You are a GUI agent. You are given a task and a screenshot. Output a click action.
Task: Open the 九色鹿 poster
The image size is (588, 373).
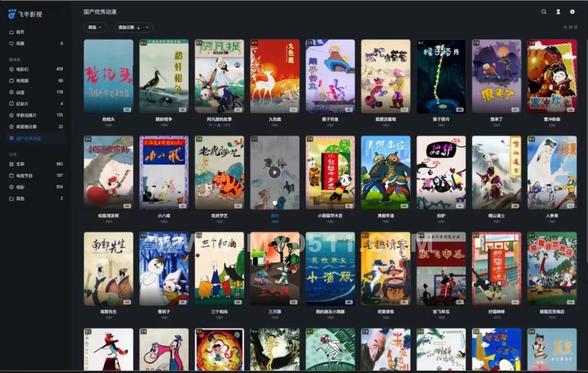coord(275,76)
